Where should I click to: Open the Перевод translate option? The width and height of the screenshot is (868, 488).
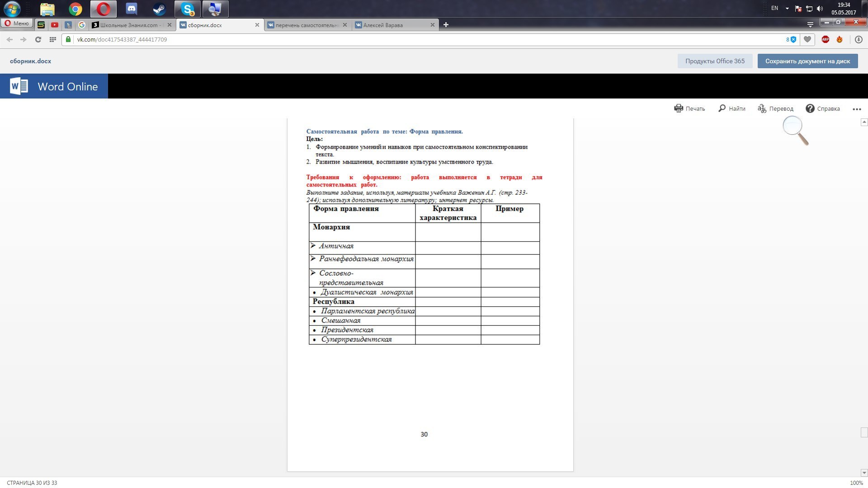(776, 108)
